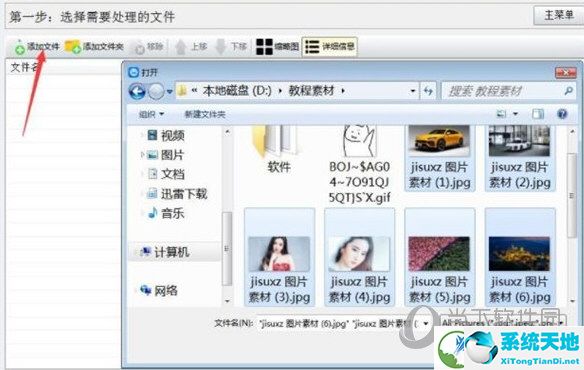Image resolution: width=584 pixels, height=370 pixels.
Task: Click the file list scroll up arrow
Action: pos(572,131)
